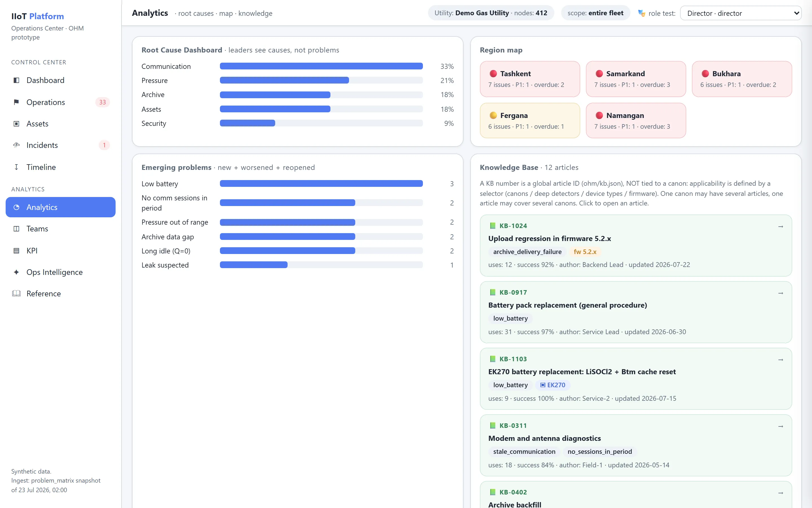This screenshot has width=812, height=508.
Task: Navigate to Incidents
Action: [x=60, y=145]
